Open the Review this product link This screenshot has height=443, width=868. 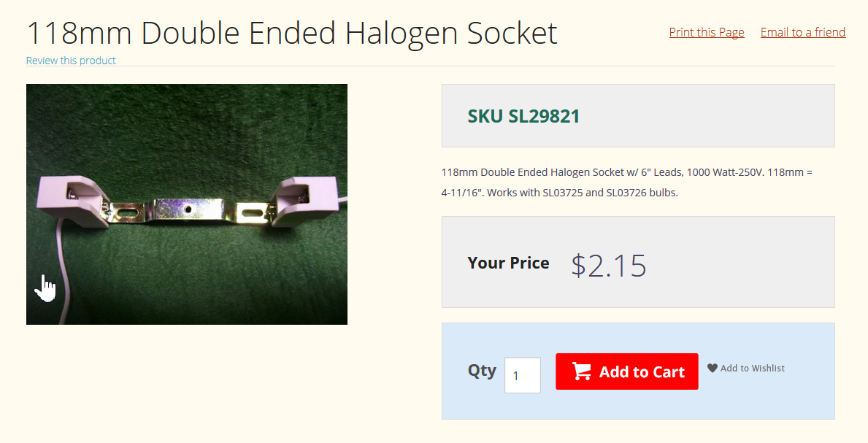coord(71,61)
